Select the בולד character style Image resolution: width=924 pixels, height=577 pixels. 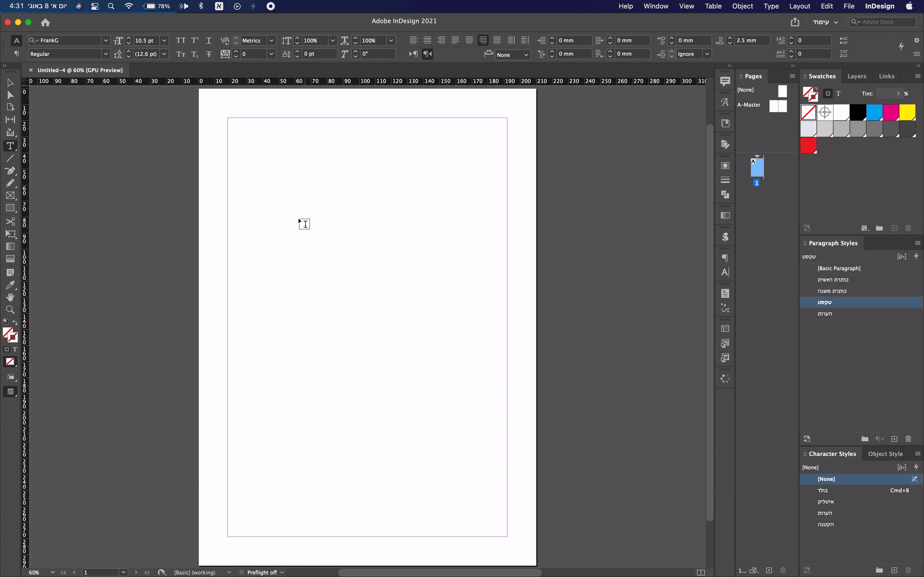tap(823, 490)
